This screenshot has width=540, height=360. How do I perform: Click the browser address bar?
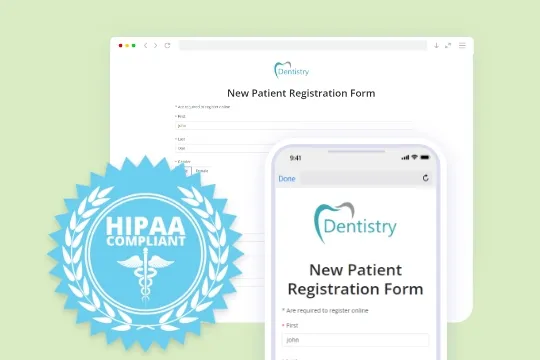click(303, 45)
